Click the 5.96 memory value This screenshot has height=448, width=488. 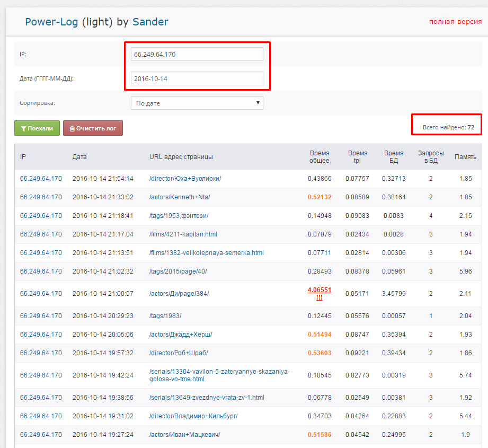pos(466,271)
